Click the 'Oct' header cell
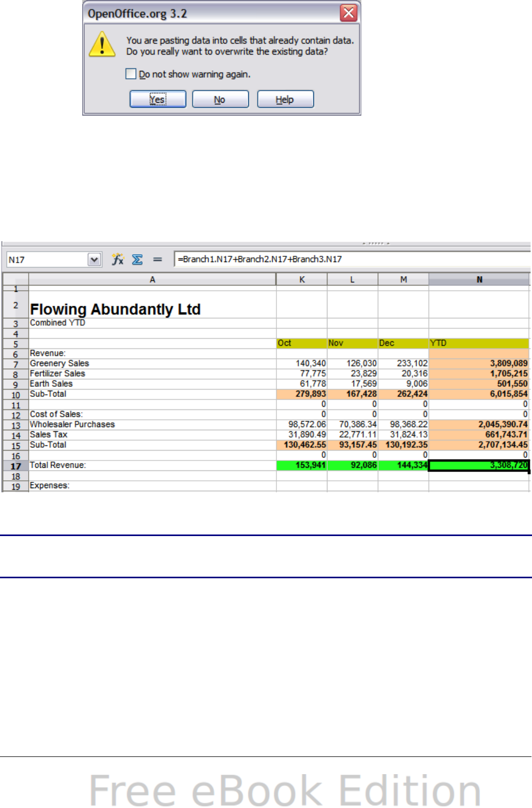Image resolution: width=532 pixels, height=808 pixels. click(x=302, y=343)
